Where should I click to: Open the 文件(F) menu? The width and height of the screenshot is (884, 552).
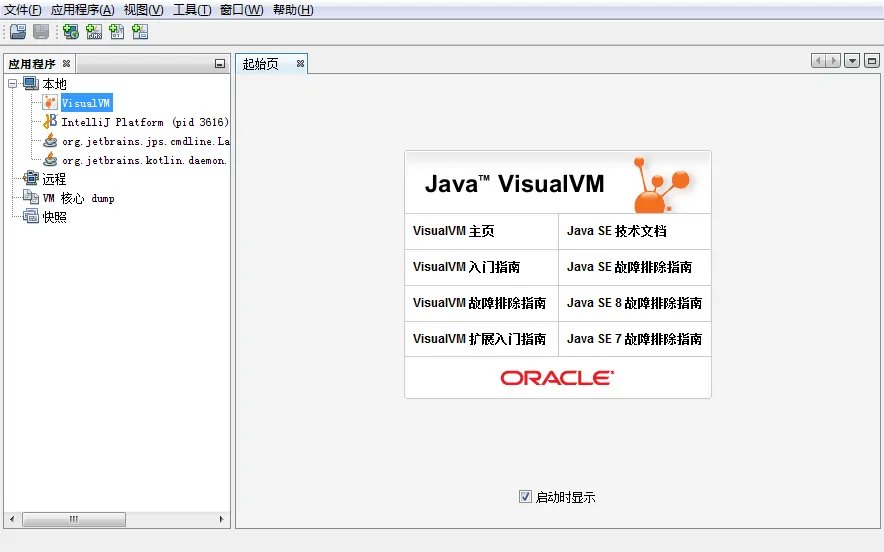[x=23, y=10]
